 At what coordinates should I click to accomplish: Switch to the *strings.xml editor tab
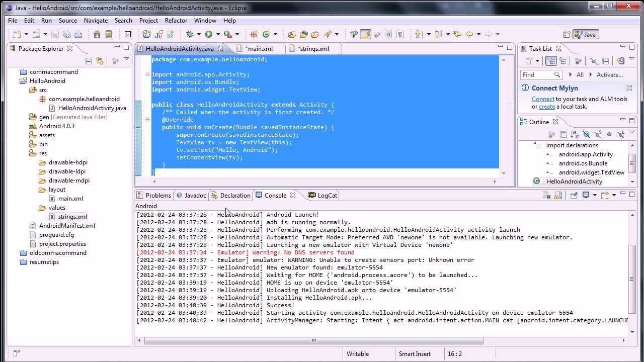(313, 49)
